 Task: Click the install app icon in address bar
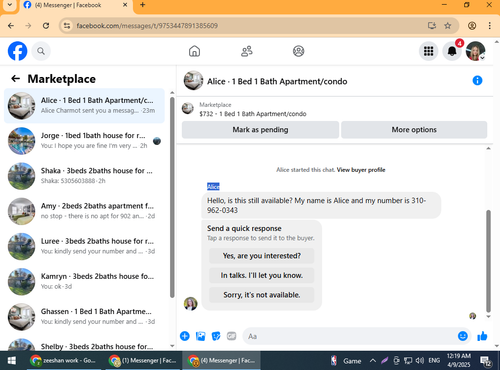pyautogui.click(x=432, y=26)
